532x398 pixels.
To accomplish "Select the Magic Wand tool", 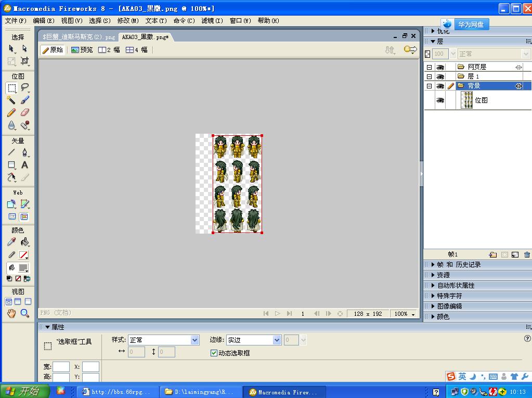I will click(11, 100).
